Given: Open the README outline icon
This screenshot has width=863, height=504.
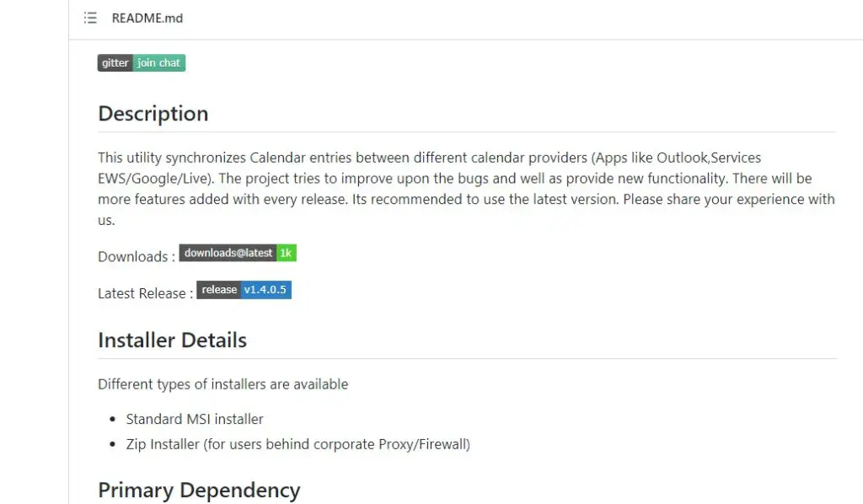Looking at the screenshot, I should (90, 19).
